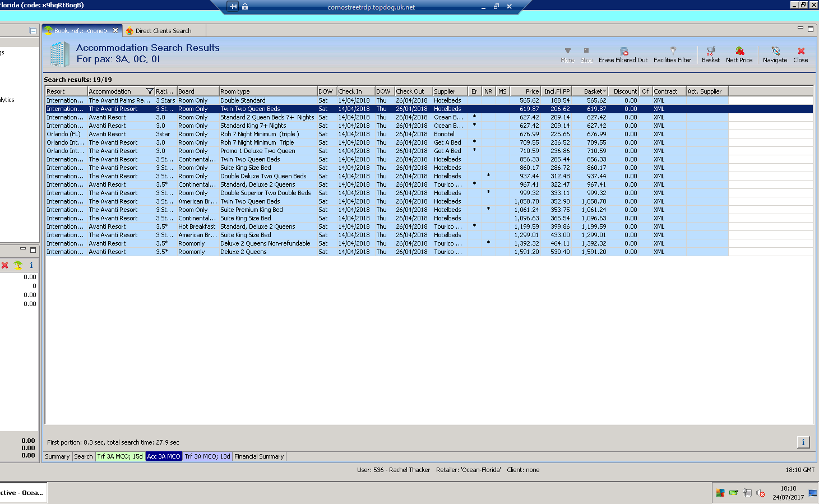Image resolution: width=819 pixels, height=504 pixels.
Task: Click the Hot Breakfast board cell
Action: (x=197, y=226)
